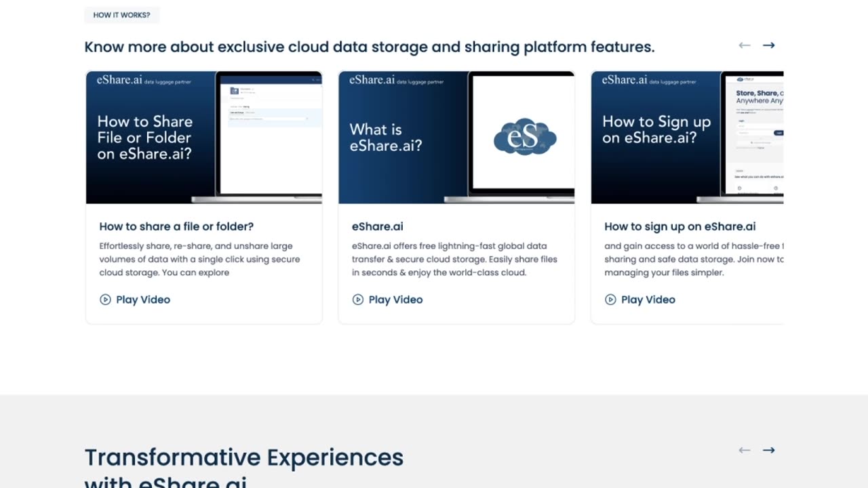868x488 pixels.
Task: Click 'How to share a file or folder?' title
Action: coord(176,226)
